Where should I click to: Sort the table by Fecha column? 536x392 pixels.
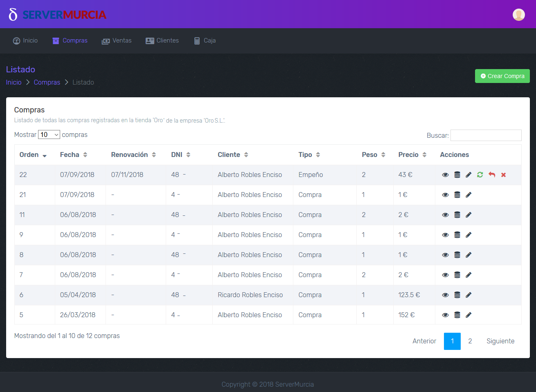74,155
